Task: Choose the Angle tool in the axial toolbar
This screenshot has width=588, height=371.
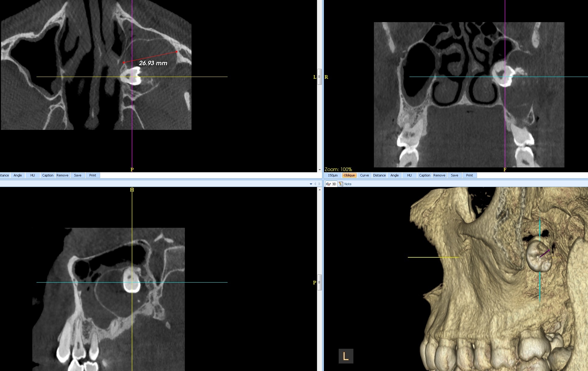Action: pyautogui.click(x=18, y=175)
